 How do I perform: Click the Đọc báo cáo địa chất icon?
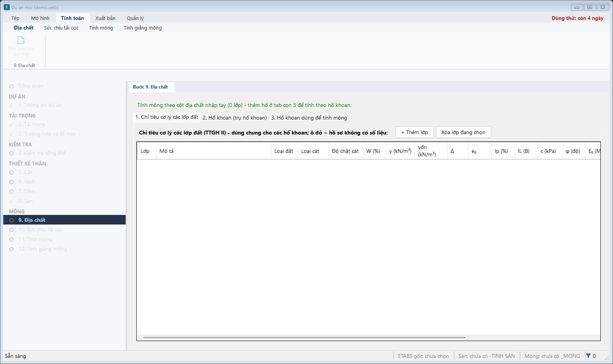[x=21, y=40]
